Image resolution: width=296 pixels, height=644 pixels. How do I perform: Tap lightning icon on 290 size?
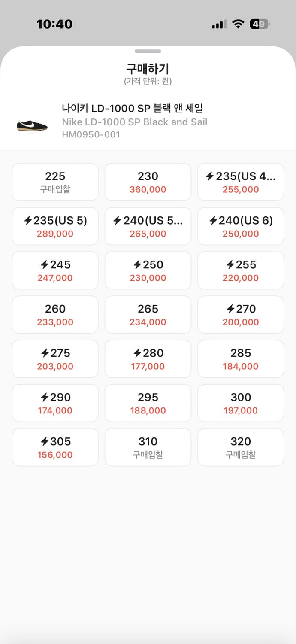coord(45,398)
